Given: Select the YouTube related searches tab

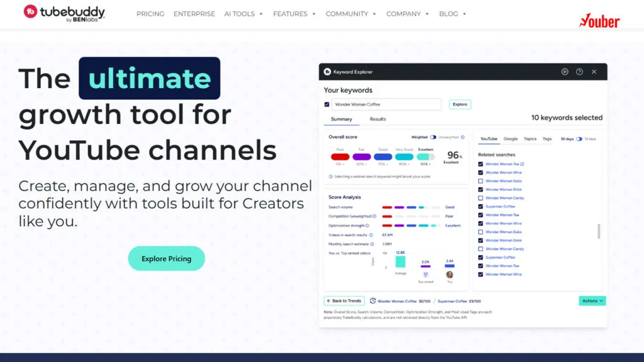Looking at the screenshot, I should [489, 139].
